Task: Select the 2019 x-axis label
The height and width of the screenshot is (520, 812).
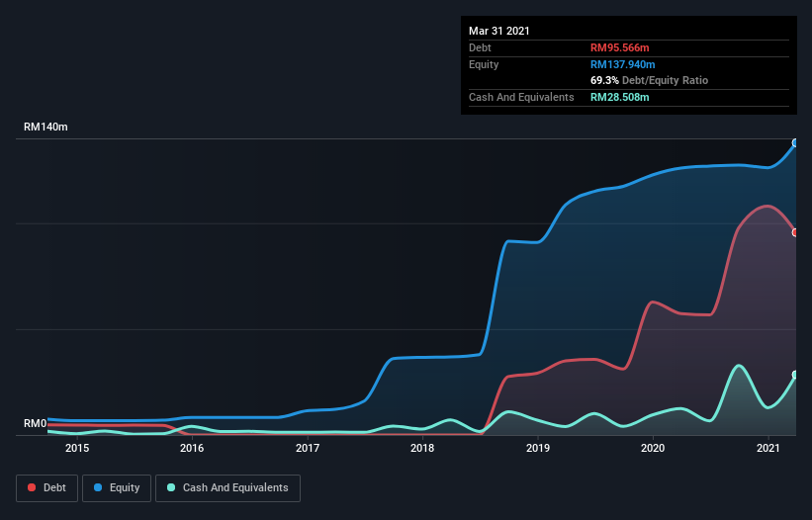Action: [538, 448]
